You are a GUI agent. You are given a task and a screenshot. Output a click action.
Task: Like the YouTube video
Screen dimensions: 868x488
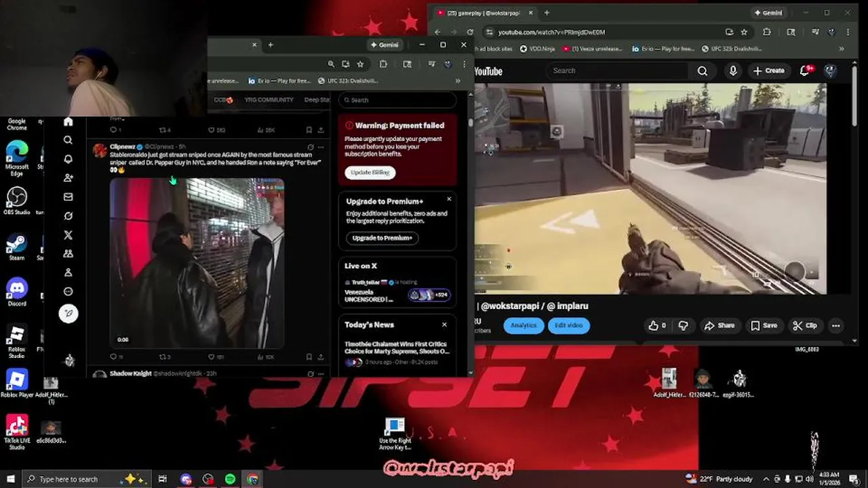[657, 325]
